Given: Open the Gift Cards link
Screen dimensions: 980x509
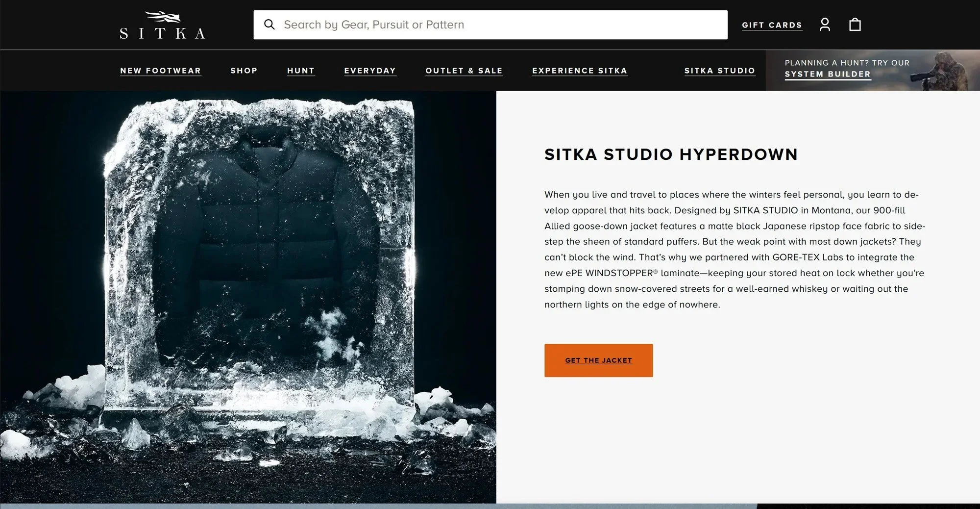Looking at the screenshot, I should tap(772, 25).
